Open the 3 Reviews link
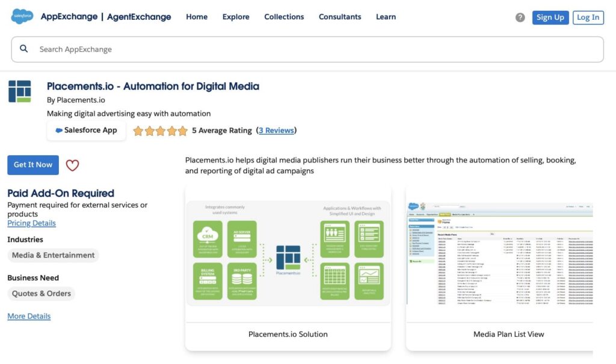This screenshot has height=364, width=616. click(x=276, y=131)
